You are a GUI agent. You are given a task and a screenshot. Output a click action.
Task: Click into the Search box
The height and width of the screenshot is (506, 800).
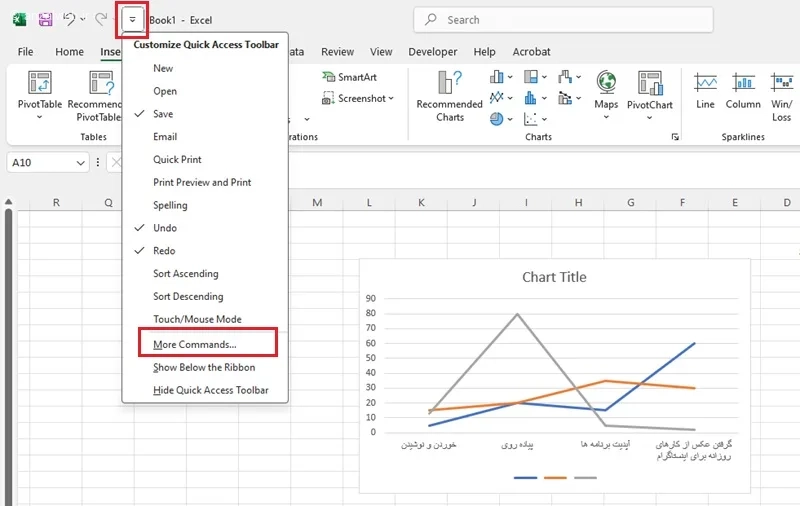(563, 20)
